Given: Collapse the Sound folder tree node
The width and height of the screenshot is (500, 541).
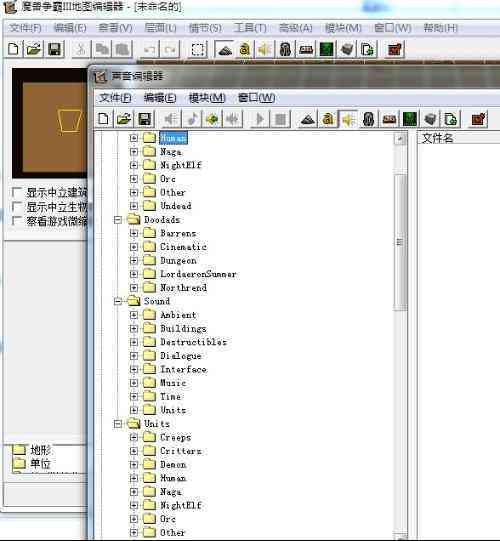Looking at the screenshot, I should pos(118,301).
